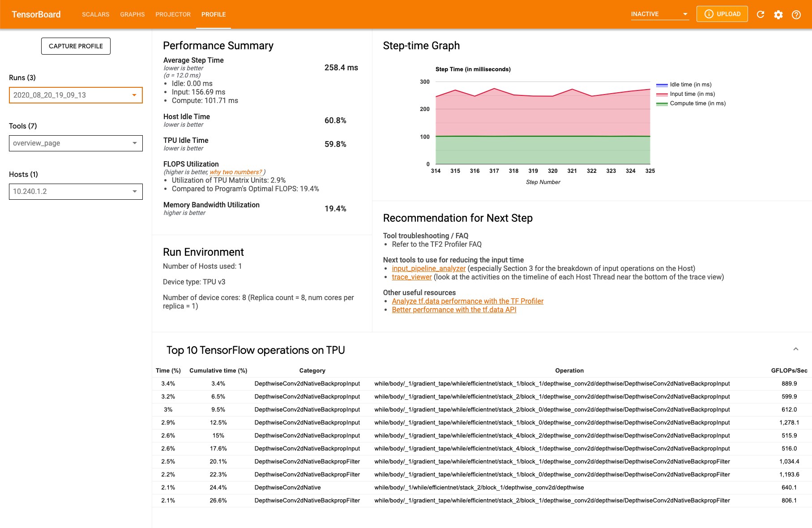Select the PROFILE tab
812x528 pixels.
click(214, 14)
